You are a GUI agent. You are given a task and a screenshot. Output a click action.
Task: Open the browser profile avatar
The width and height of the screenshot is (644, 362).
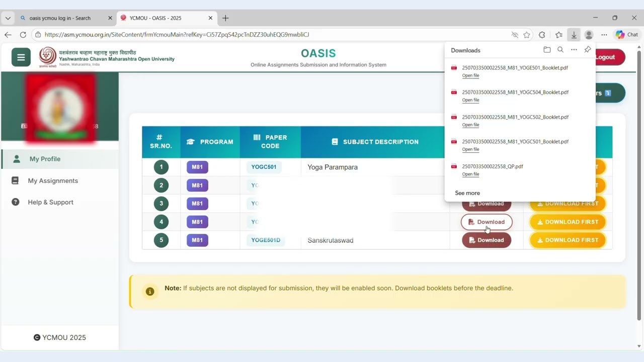589,35
